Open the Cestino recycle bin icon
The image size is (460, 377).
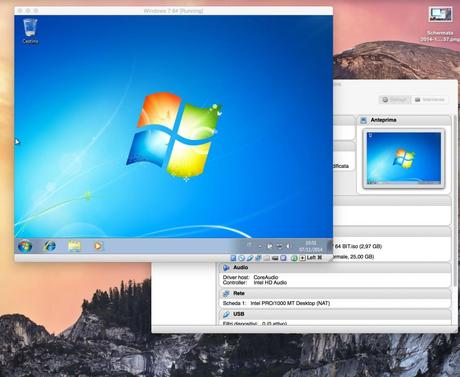(x=30, y=31)
